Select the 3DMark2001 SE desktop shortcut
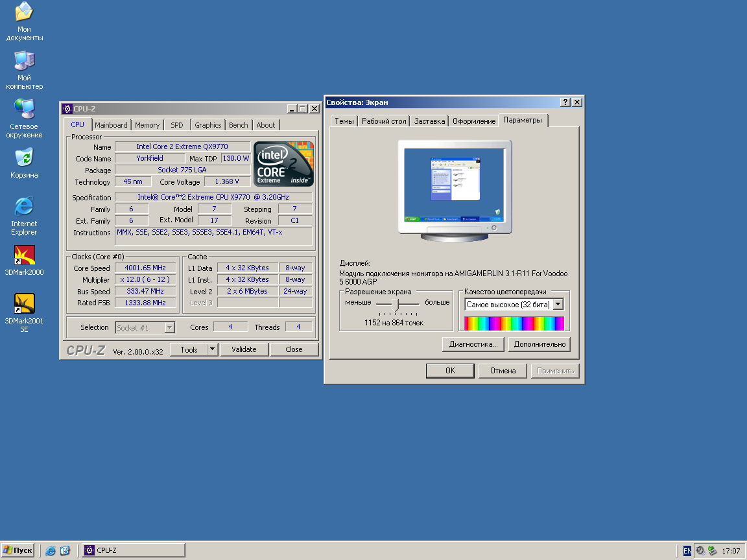 coord(24,313)
